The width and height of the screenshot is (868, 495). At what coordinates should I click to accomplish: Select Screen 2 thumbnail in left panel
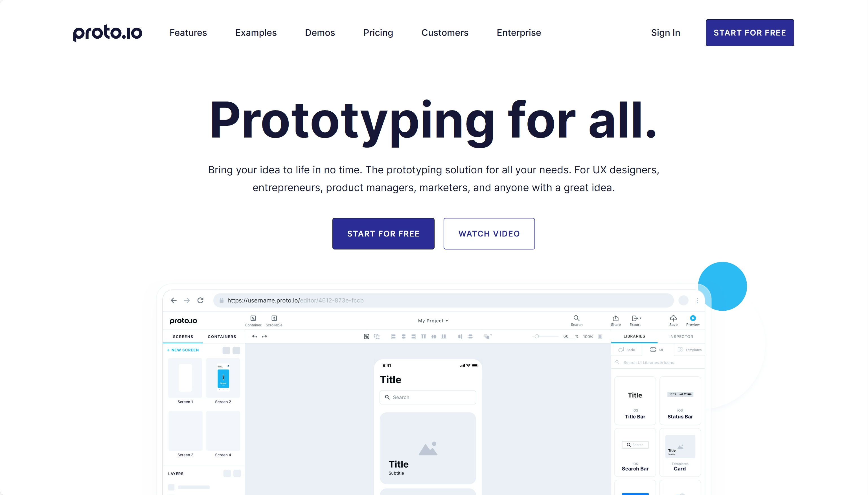223,378
